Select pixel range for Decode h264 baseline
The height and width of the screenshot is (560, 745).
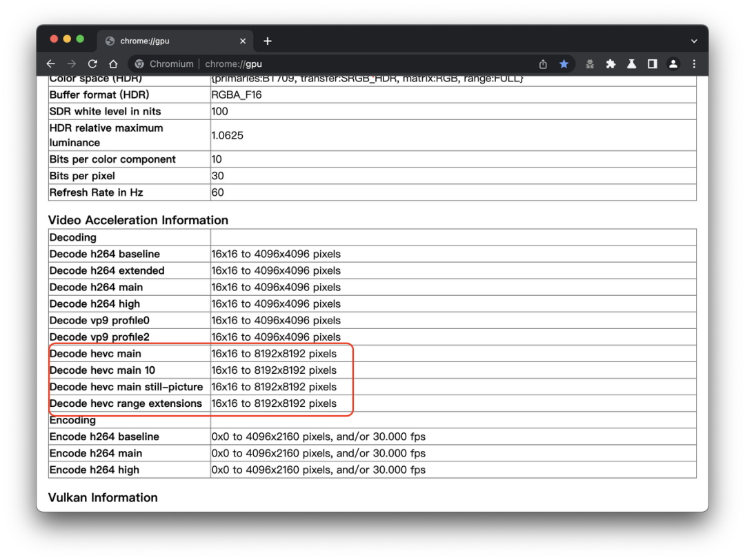pos(275,254)
